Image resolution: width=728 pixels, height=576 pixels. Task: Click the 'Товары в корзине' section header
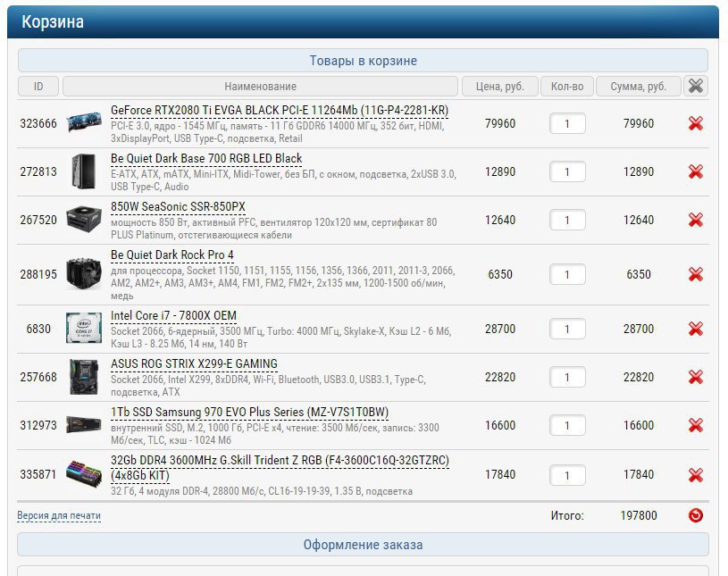[x=363, y=61]
